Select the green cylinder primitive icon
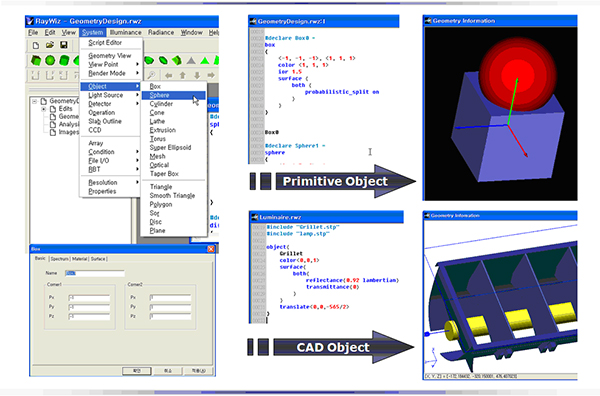The image size is (600, 396). [x=64, y=60]
